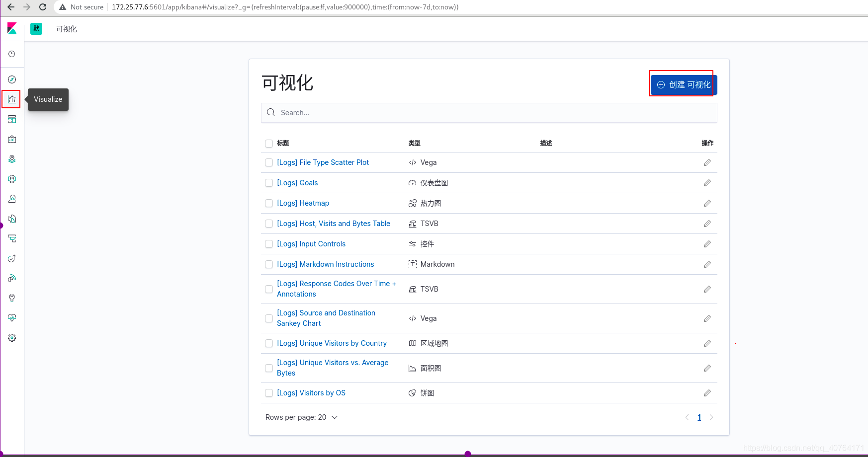Edit [Logs] Input Controls via pencil icon
Viewport: 868px width, 457px height.
[707, 244]
